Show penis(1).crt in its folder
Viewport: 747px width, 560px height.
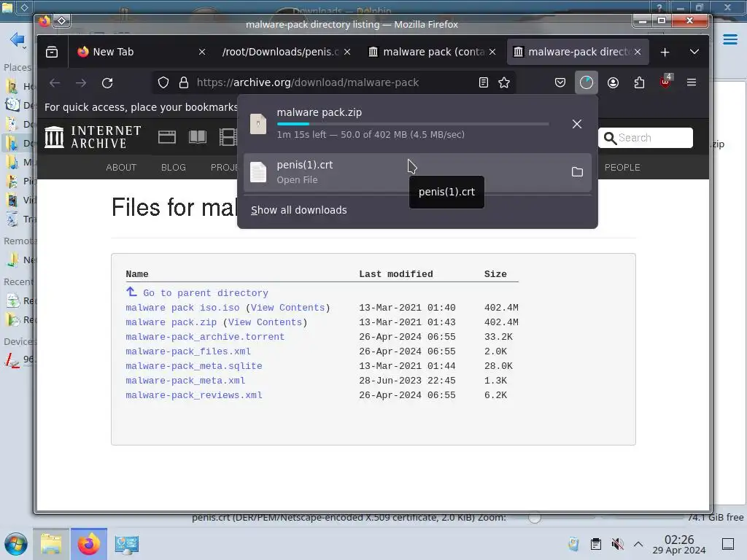577,172
